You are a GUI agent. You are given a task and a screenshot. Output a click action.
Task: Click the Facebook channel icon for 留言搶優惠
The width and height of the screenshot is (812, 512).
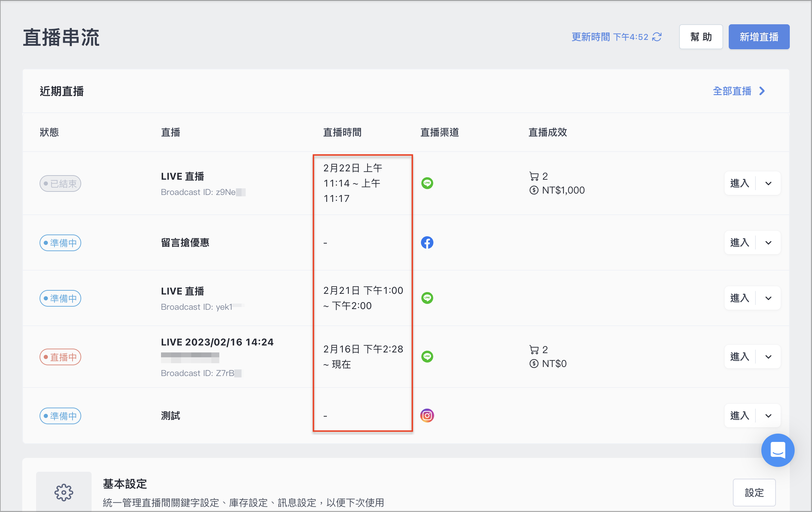[x=427, y=242]
